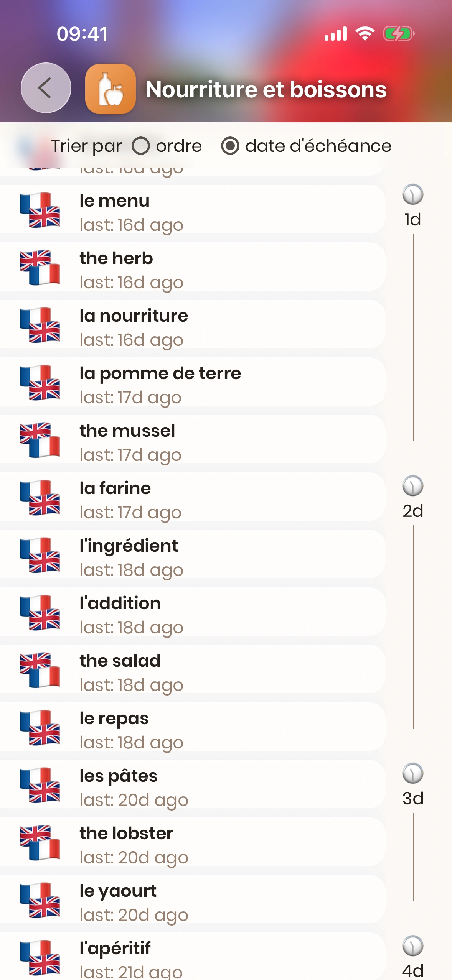
Task: Tap the battery charging status icon
Action: [x=399, y=34]
